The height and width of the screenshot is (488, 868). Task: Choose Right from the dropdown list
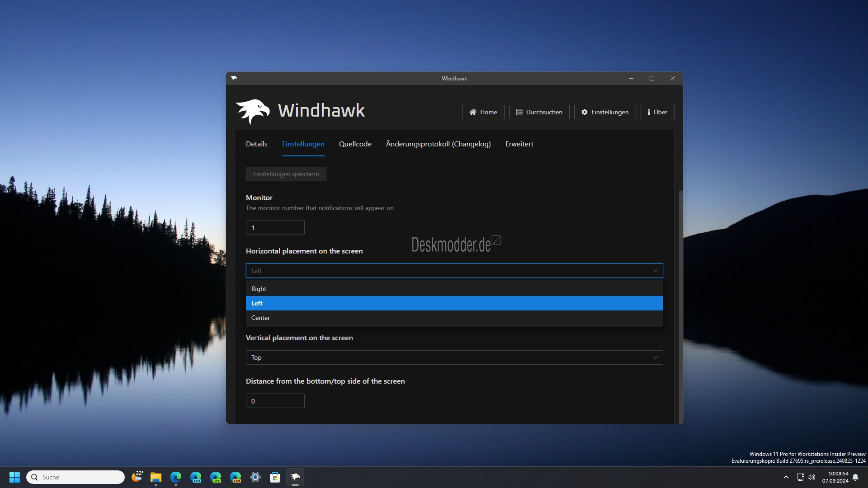coord(454,289)
